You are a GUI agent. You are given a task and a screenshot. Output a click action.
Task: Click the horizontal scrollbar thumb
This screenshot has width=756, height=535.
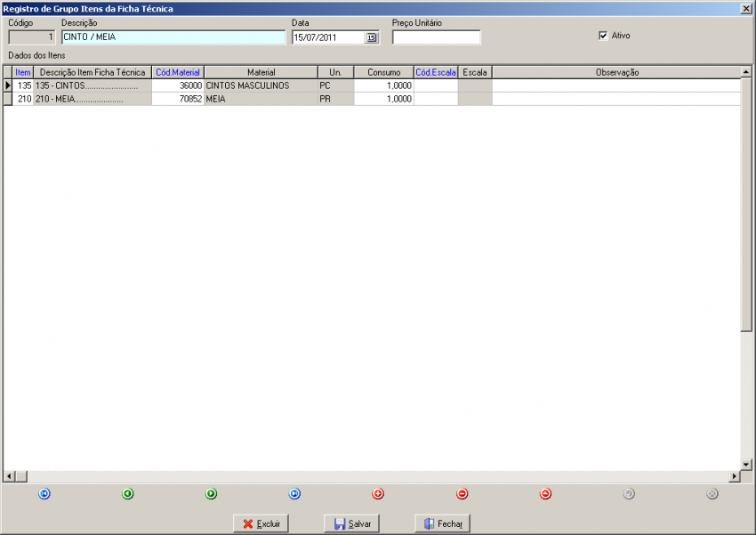coord(21,476)
